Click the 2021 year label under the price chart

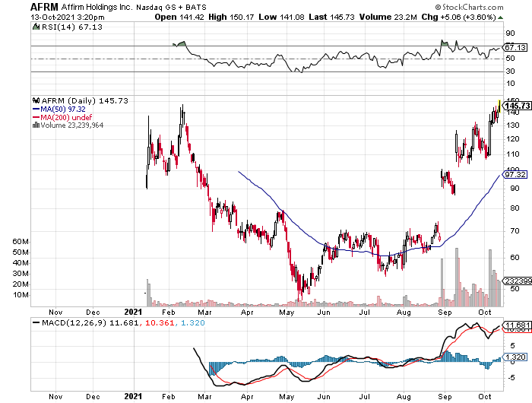[133, 312]
